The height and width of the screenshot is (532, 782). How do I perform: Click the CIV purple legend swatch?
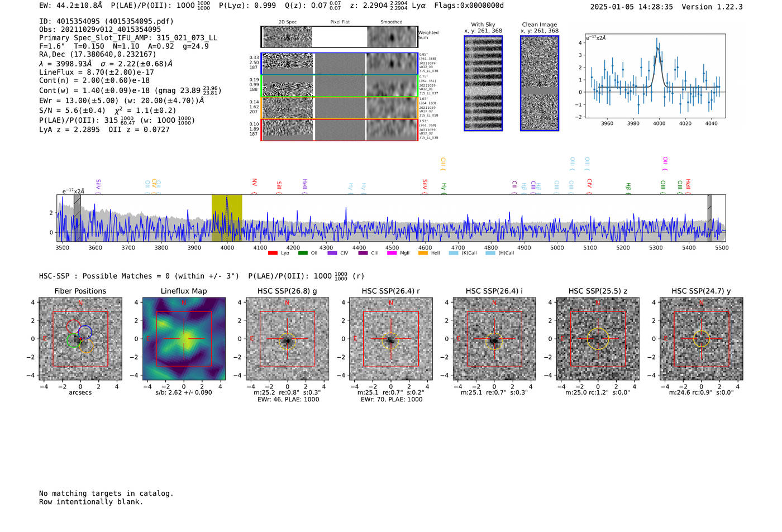pyautogui.click(x=332, y=253)
